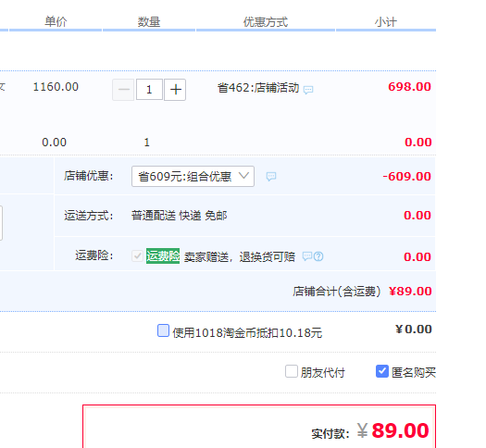Enable 使用1018淘金币抵扣10.18元 checkbox
This screenshot has height=448, width=486.
(163, 330)
